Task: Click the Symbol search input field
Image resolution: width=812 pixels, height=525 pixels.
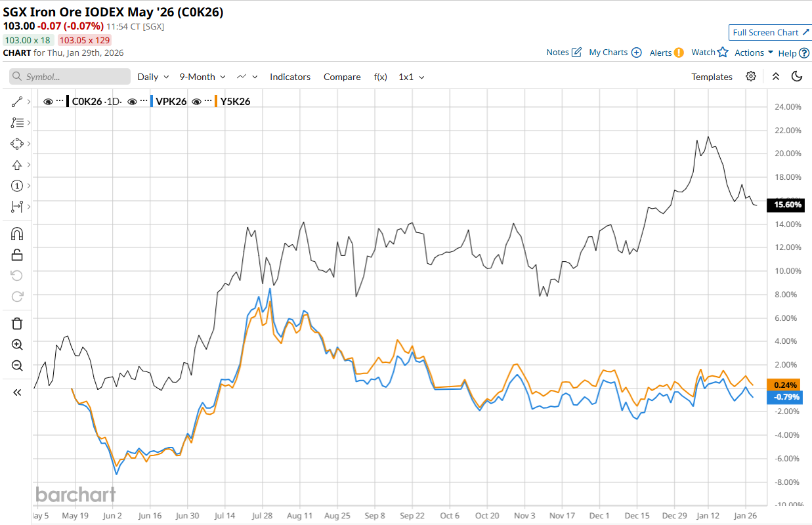Action: tap(70, 77)
